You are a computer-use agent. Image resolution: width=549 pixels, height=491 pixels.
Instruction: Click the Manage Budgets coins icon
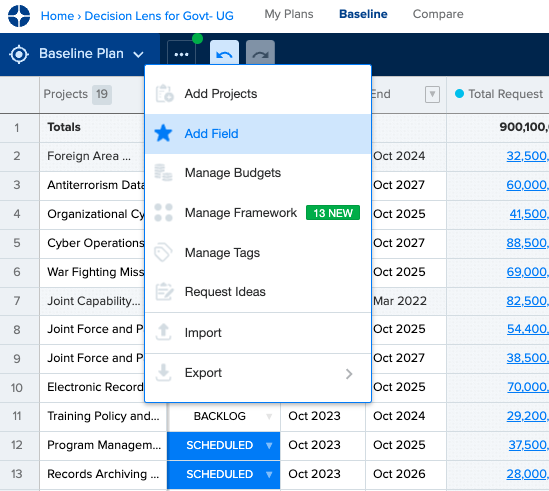pos(164,173)
